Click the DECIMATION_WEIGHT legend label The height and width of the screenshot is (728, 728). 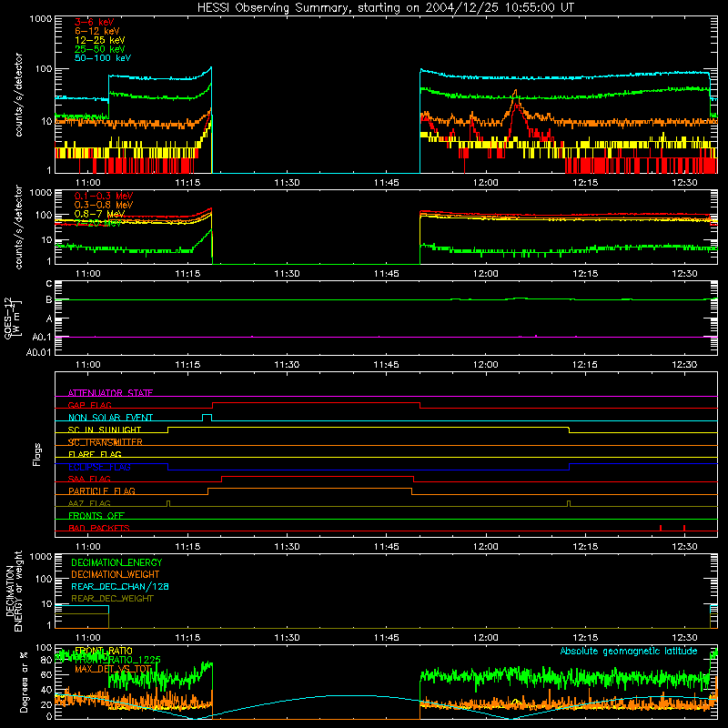[x=116, y=574]
